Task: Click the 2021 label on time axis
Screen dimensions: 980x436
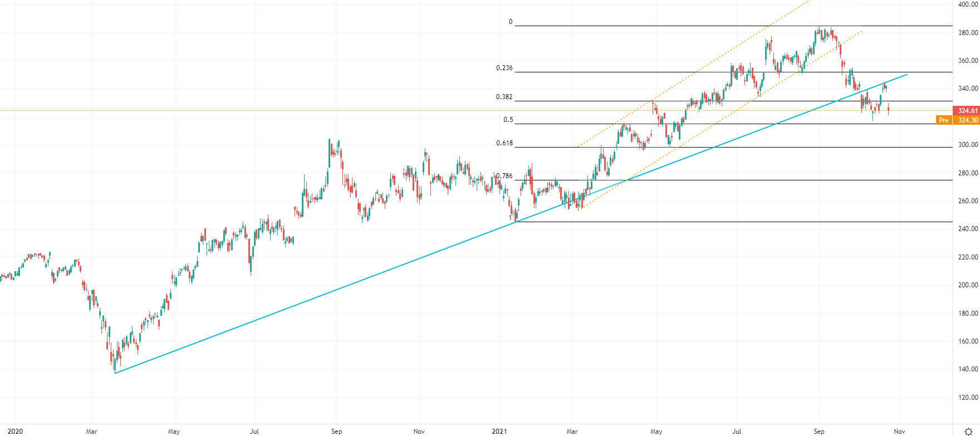Action: coord(499,432)
